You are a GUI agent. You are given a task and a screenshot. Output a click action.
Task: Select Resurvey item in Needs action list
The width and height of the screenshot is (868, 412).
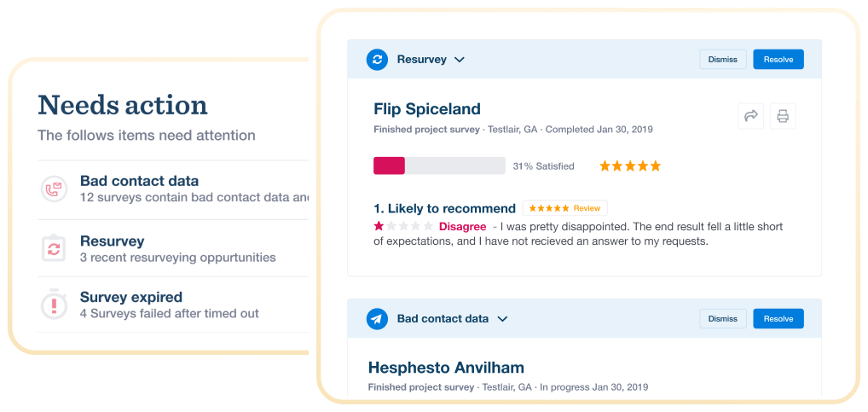click(x=173, y=248)
